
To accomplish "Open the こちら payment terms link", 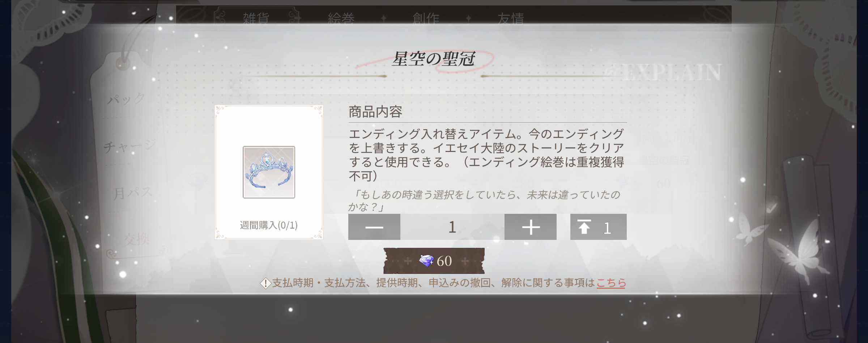I will click(x=611, y=283).
